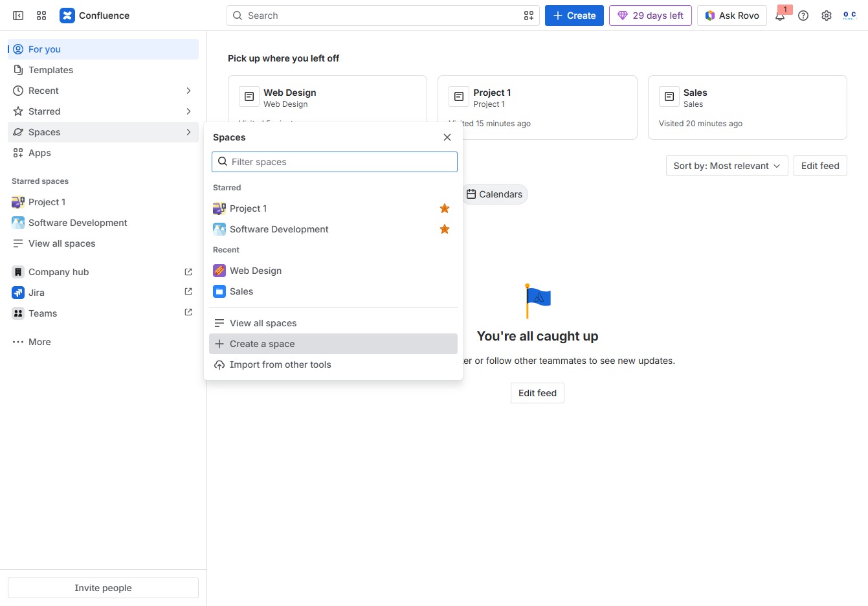Click Edit feed below the caught up message
The height and width of the screenshot is (606, 868).
(x=537, y=393)
